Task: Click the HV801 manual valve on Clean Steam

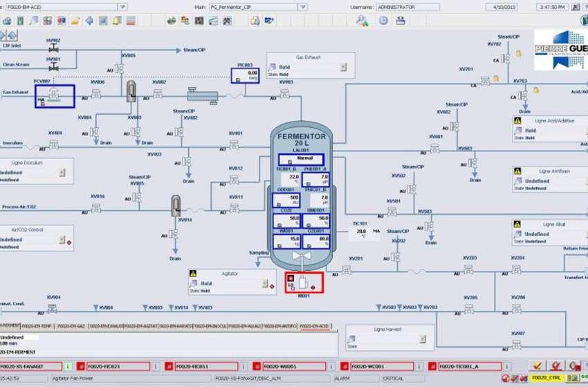Action: [53, 68]
